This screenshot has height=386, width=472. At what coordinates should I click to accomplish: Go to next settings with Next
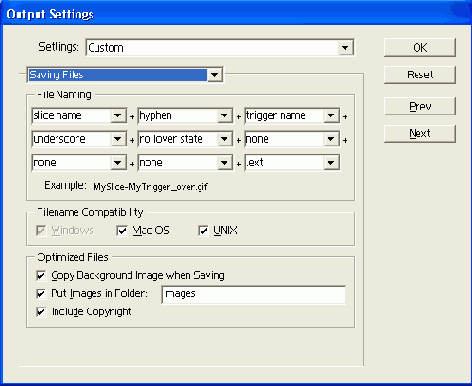420,134
